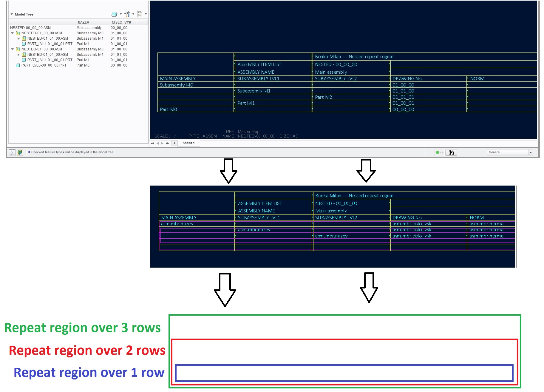Click 'Subassemly lvl1' cell in the drawing table
Image resolution: width=544 pixels, height=392 pixels.
tap(254, 91)
